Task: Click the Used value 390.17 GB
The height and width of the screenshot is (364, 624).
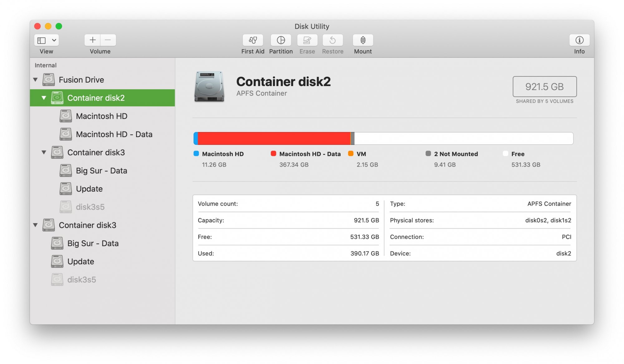Action: tap(365, 253)
